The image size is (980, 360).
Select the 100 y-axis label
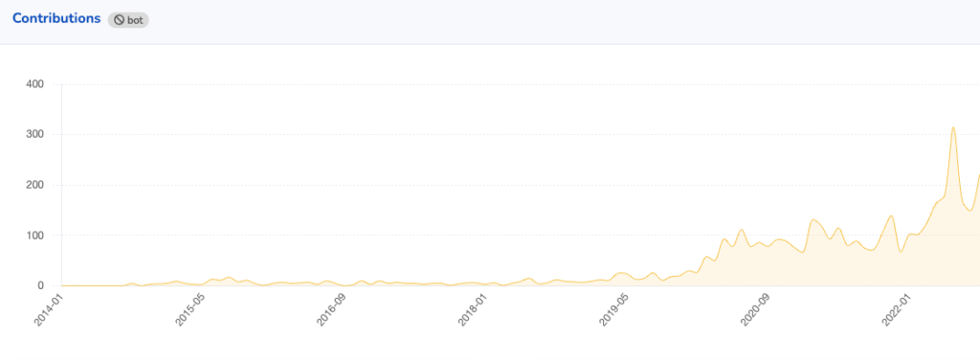coord(33,236)
